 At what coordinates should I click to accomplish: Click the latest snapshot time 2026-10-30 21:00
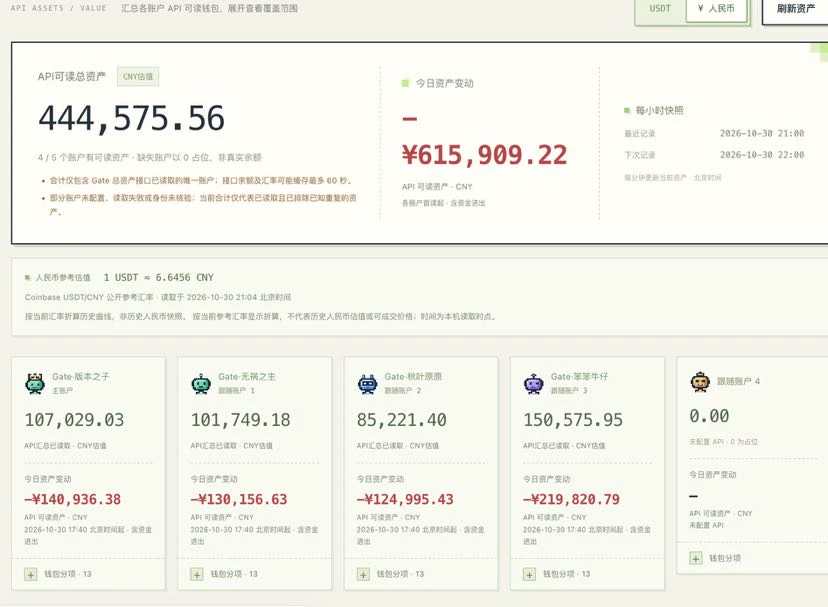(761, 134)
